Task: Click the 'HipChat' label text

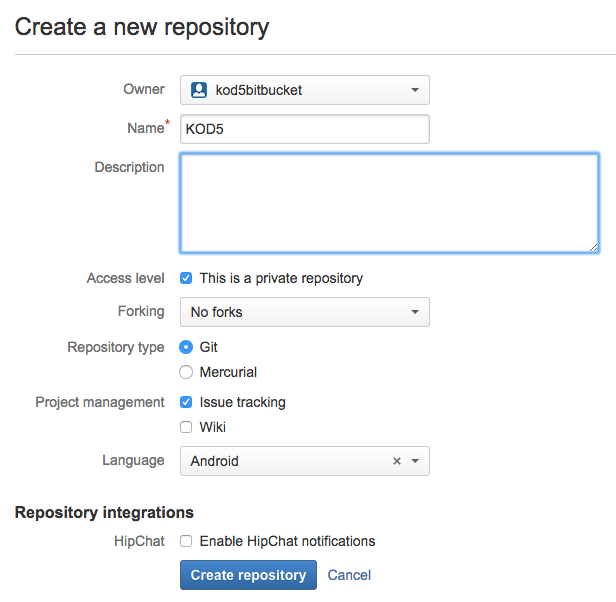Action: pos(139,541)
